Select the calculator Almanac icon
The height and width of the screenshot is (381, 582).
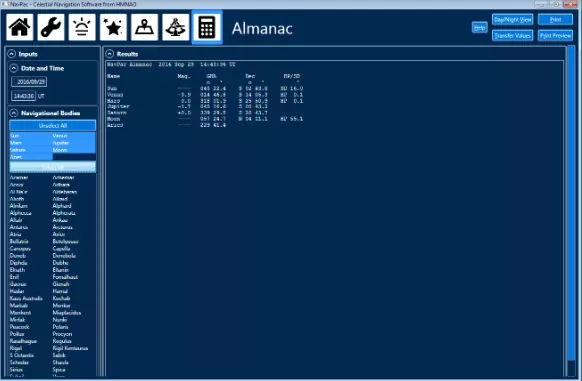pyautogui.click(x=207, y=27)
